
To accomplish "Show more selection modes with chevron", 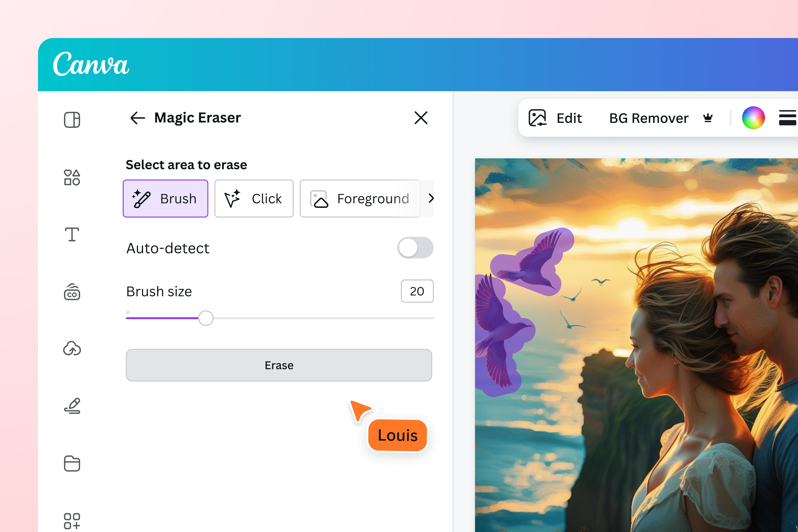I will 431,198.
